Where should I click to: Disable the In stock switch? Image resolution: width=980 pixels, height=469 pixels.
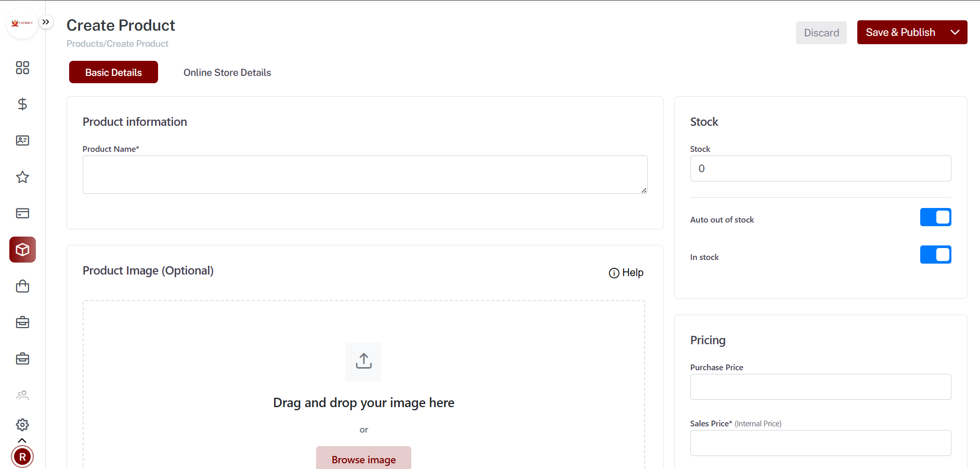pyautogui.click(x=935, y=255)
